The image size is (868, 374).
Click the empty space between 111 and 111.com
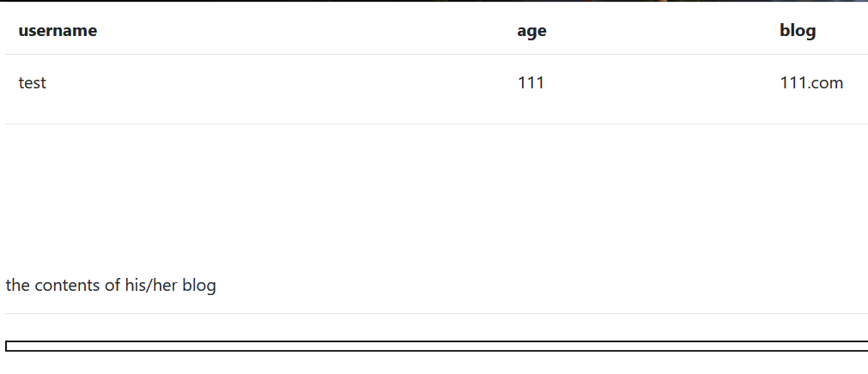[662, 83]
